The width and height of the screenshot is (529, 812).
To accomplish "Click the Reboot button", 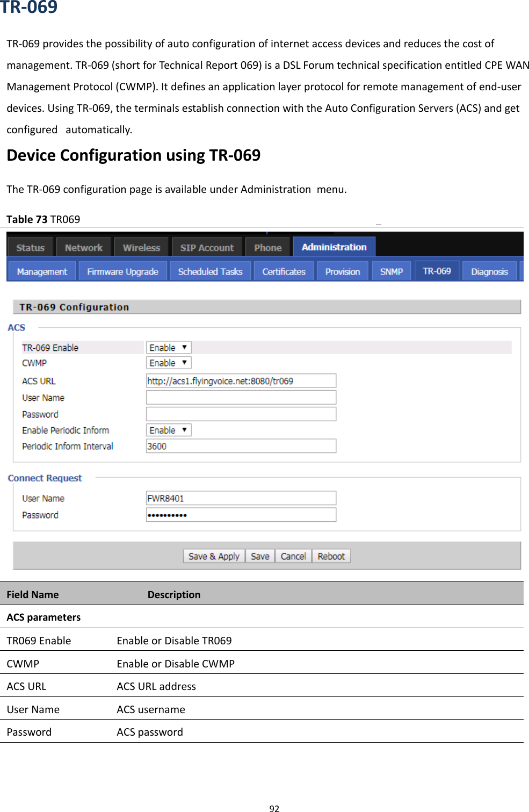I will (331, 556).
